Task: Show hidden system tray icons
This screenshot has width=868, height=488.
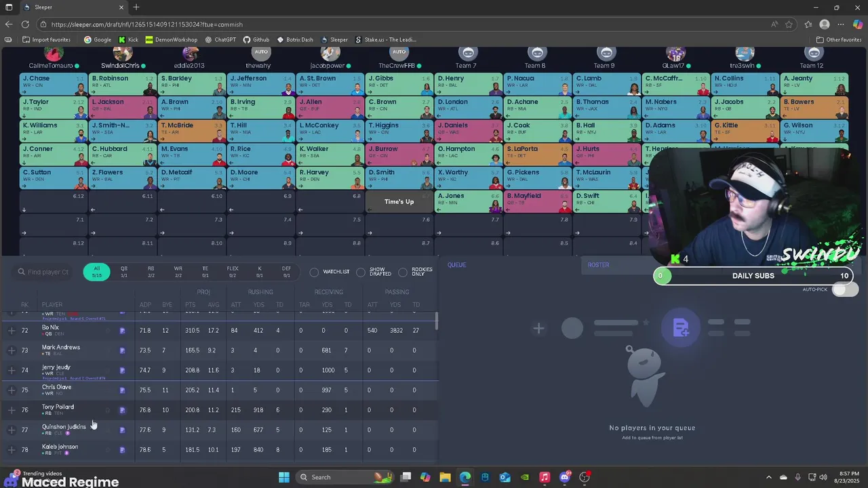Action: 768,477
